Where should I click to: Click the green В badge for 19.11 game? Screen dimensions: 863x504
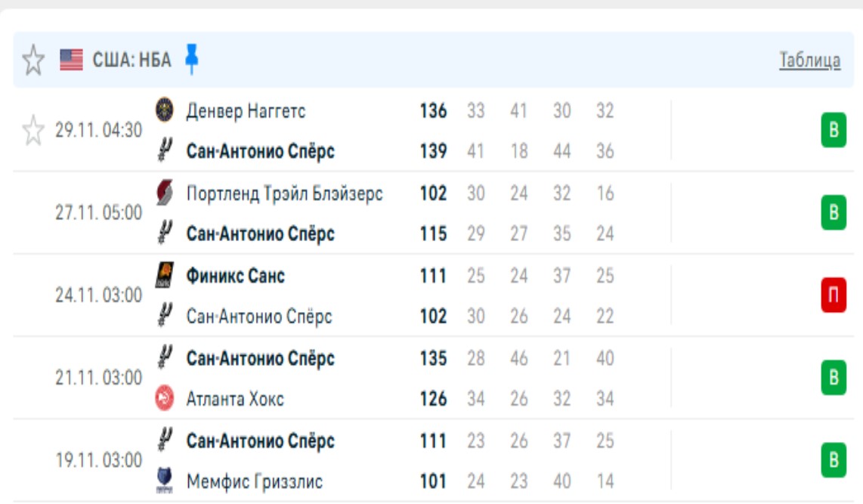pos(834,460)
